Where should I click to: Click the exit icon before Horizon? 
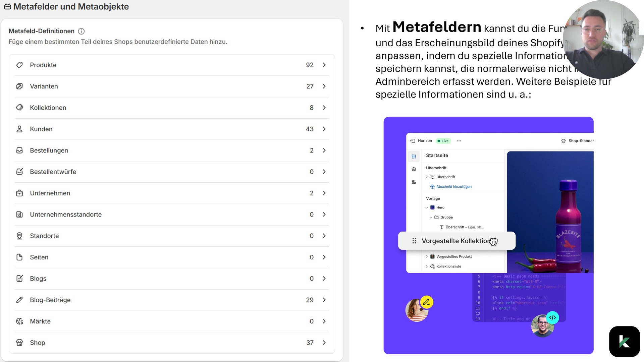click(413, 141)
